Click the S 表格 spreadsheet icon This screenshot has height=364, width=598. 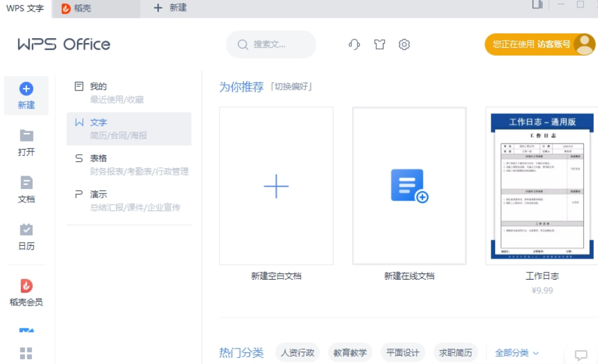click(79, 158)
